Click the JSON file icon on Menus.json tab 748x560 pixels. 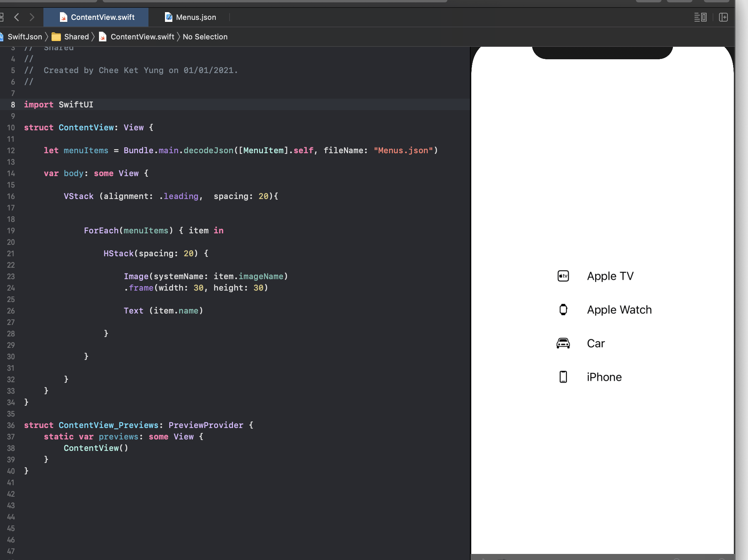168,17
